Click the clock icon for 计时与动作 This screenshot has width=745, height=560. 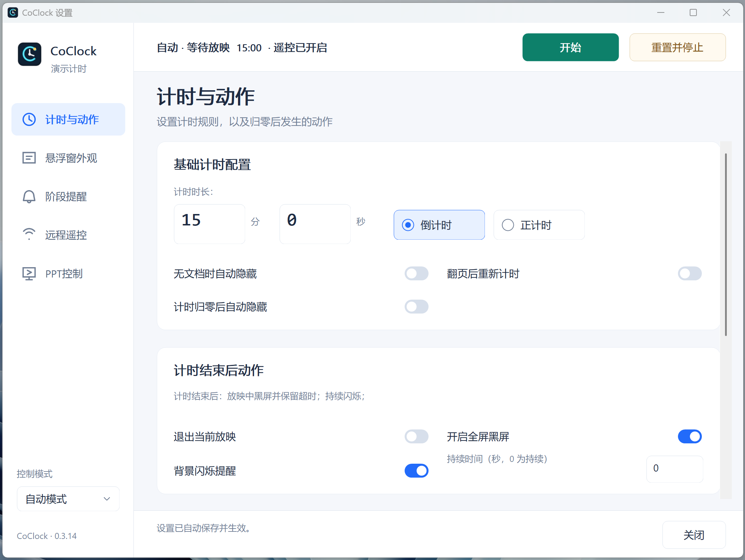[x=29, y=119]
